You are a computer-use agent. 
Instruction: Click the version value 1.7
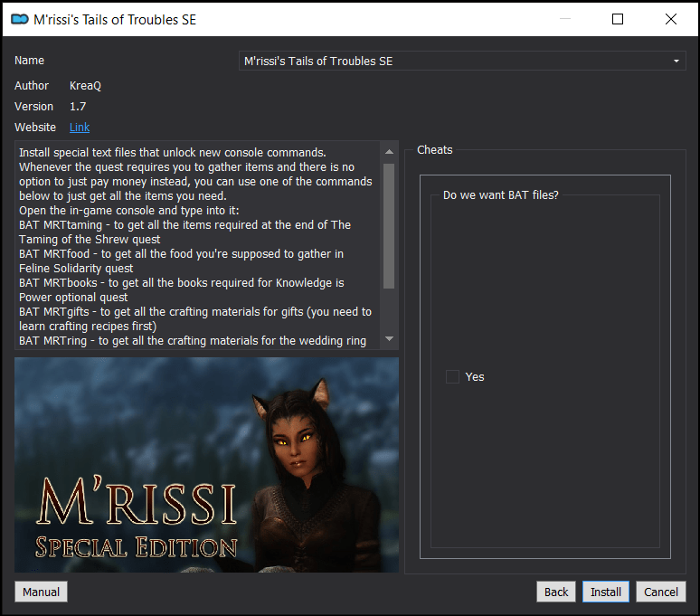(78, 106)
